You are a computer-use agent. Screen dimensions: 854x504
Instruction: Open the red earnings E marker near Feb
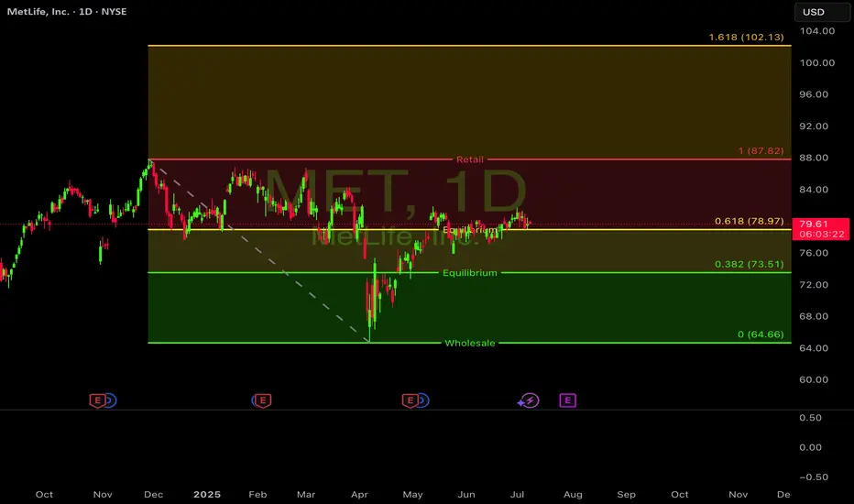[262, 401]
